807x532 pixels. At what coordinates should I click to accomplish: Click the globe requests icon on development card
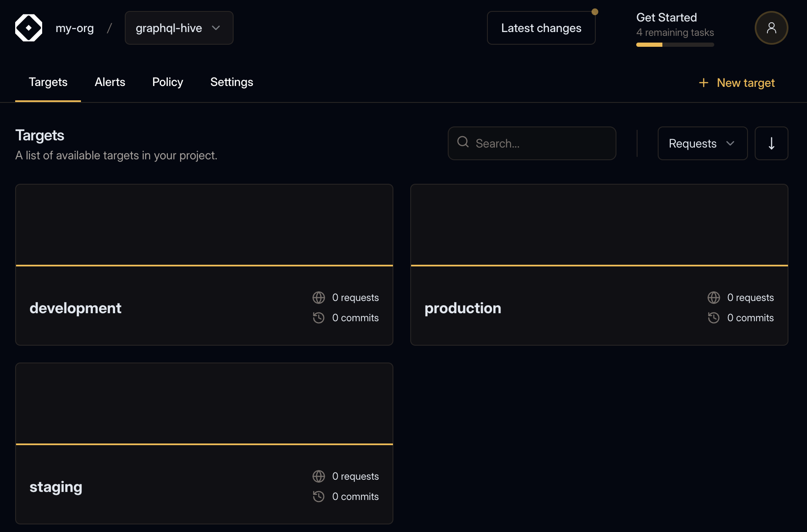pos(319,297)
